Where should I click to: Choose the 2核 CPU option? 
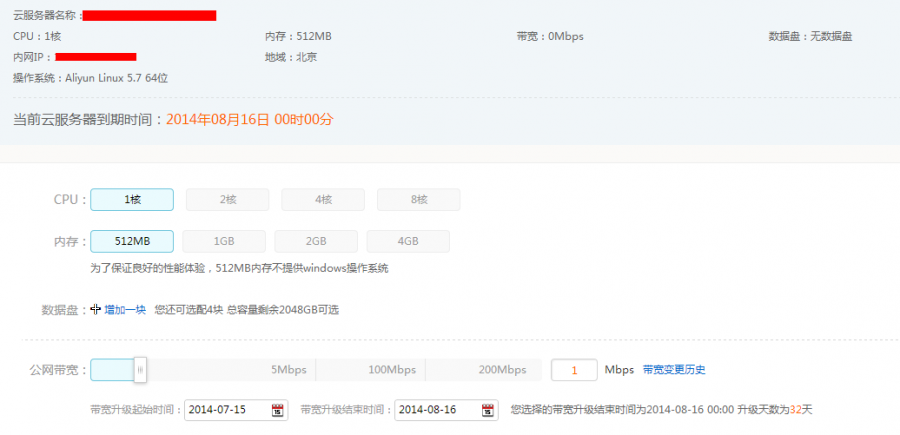tap(227, 200)
